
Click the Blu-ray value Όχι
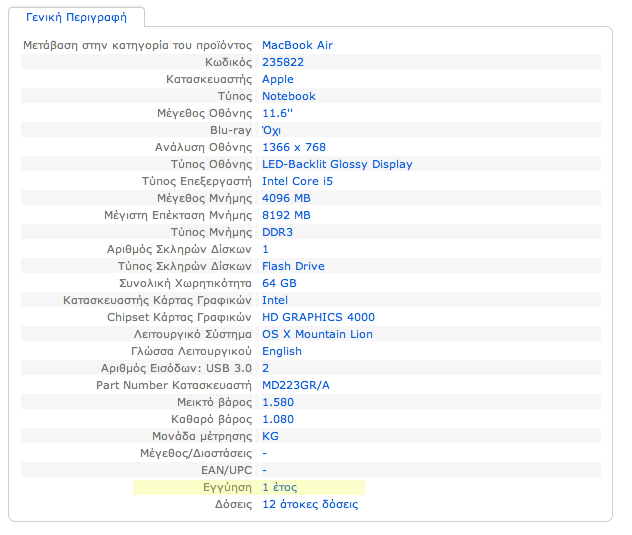[271, 130]
